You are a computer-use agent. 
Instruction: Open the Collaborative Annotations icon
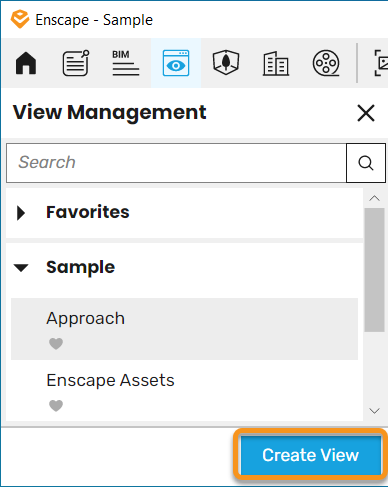pos(76,63)
